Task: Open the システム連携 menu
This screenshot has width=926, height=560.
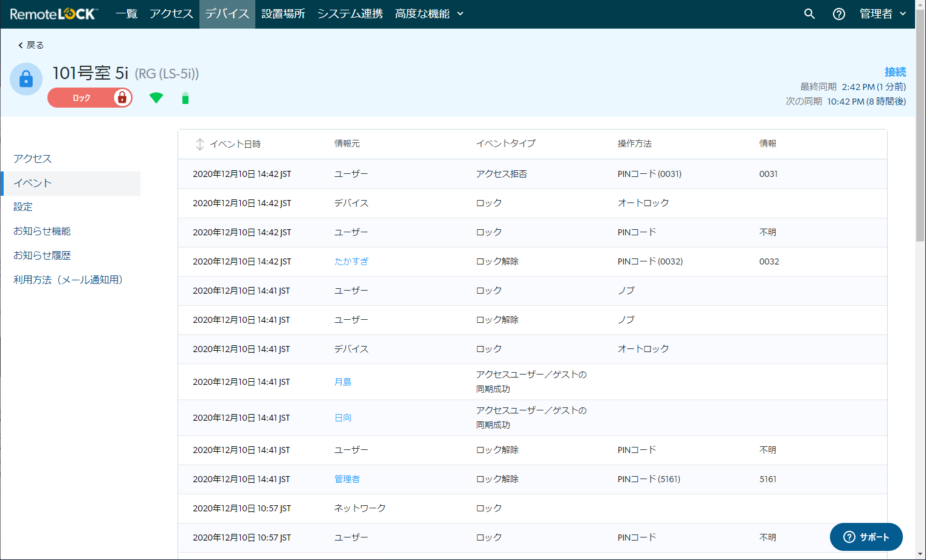Action: pos(350,13)
